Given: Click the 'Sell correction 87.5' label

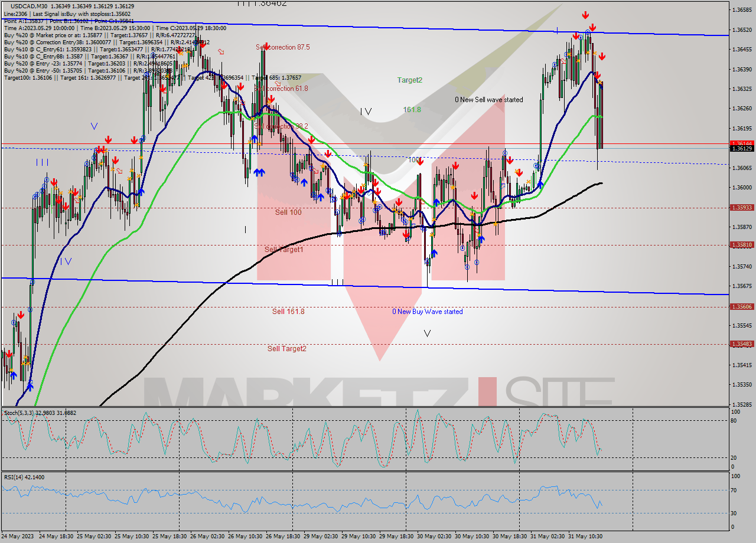Looking at the screenshot, I should [283, 47].
